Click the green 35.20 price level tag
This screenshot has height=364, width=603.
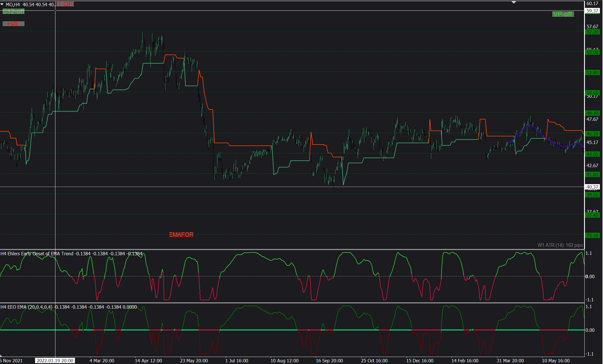(x=592, y=236)
